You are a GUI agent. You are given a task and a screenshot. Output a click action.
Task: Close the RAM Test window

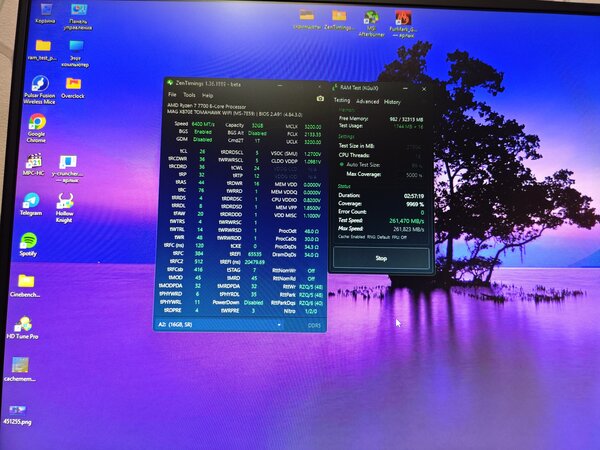tap(424, 89)
